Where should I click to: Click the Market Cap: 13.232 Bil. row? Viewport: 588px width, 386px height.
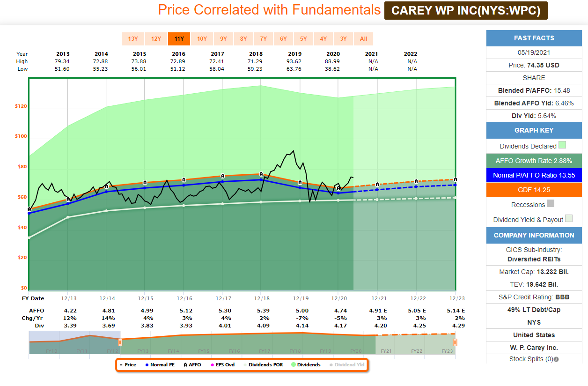(x=534, y=271)
